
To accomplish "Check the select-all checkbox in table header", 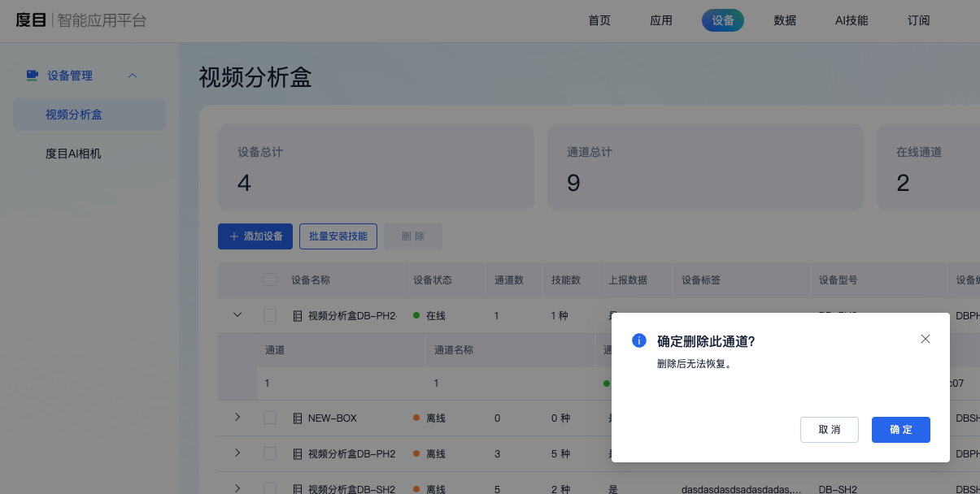I will click(x=270, y=279).
